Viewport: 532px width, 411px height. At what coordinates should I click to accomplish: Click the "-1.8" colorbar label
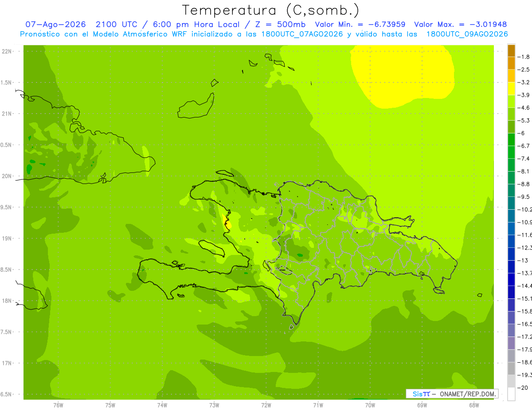(x=524, y=57)
